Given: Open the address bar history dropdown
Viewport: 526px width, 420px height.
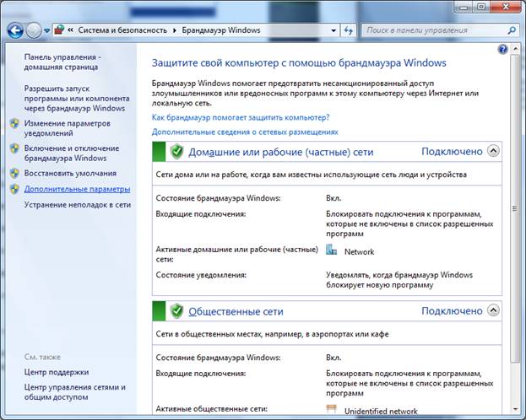Looking at the screenshot, I should click(x=333, y=30).
